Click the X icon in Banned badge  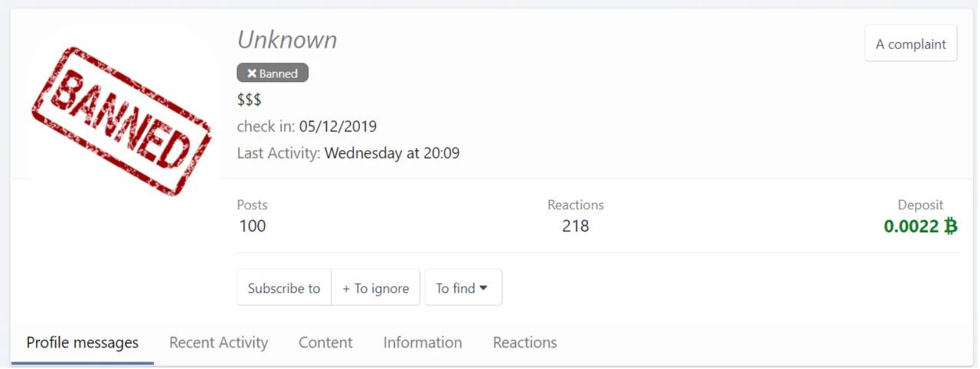(x=251, y=73)
